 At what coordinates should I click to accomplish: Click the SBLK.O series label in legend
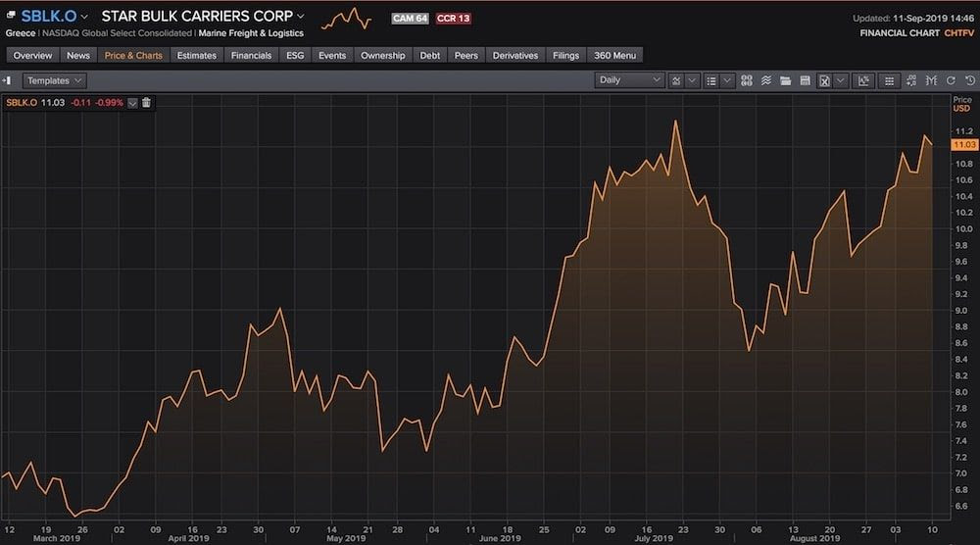coord(22,103)
